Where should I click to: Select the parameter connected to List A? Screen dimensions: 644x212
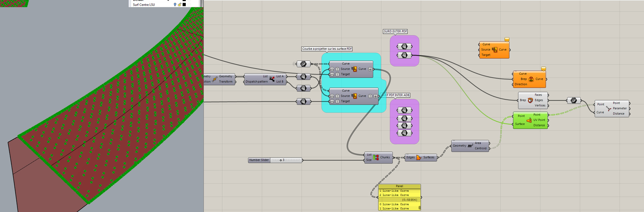[x=303, y=76]
